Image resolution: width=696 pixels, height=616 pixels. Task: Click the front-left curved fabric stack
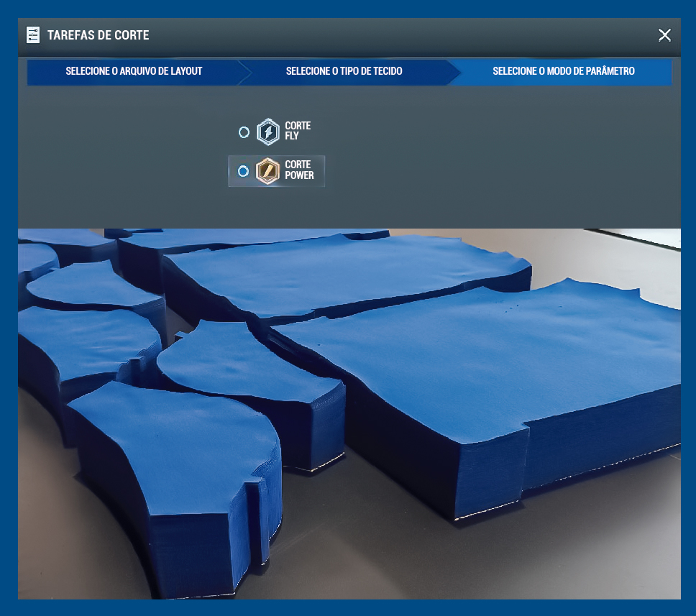tap(180, 460)
